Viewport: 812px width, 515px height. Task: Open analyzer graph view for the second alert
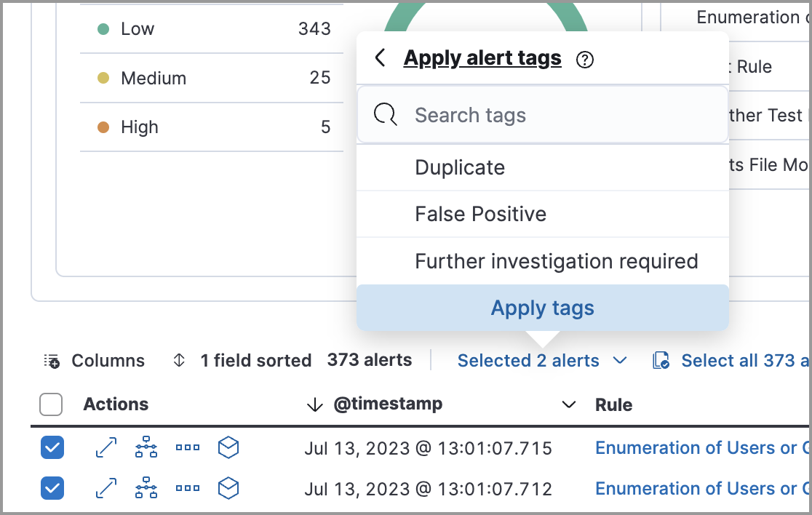point(146,488)
